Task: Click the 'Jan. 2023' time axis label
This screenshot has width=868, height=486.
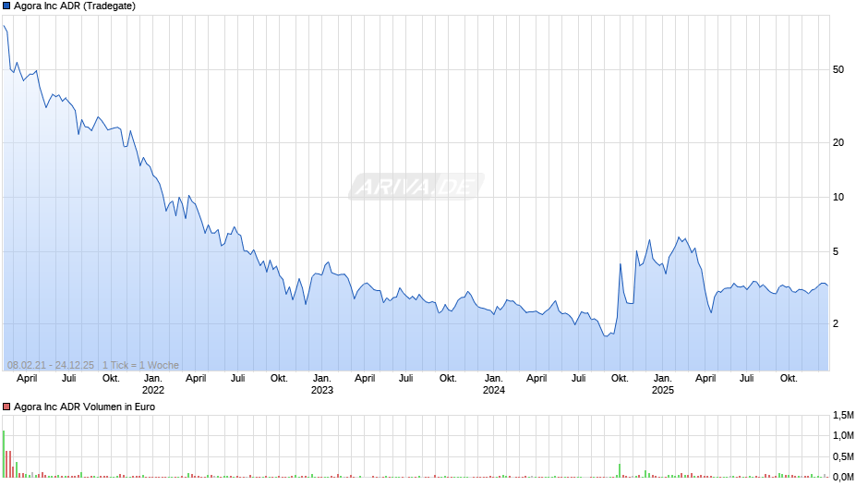Action: [x=322, y=384]
